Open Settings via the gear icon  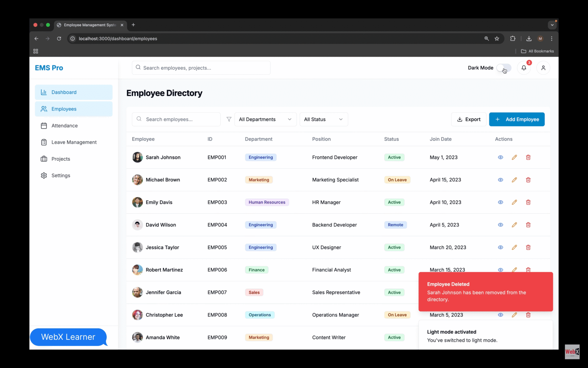44,175
